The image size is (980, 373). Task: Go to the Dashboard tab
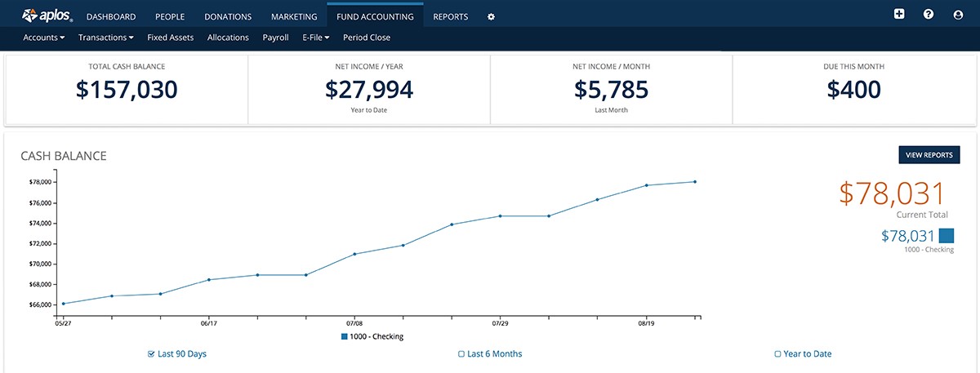tap(111, 16)
